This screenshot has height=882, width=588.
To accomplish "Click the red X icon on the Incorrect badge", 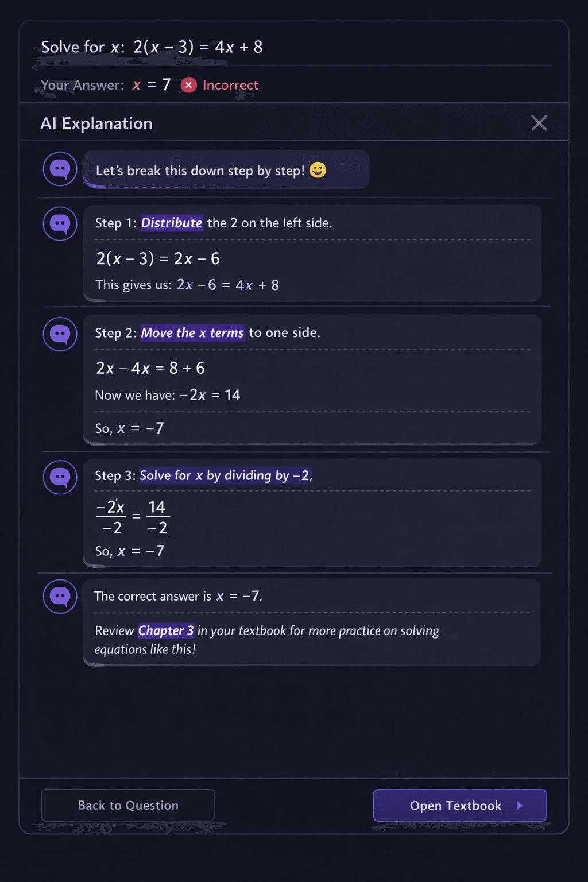I will point(188,85).
